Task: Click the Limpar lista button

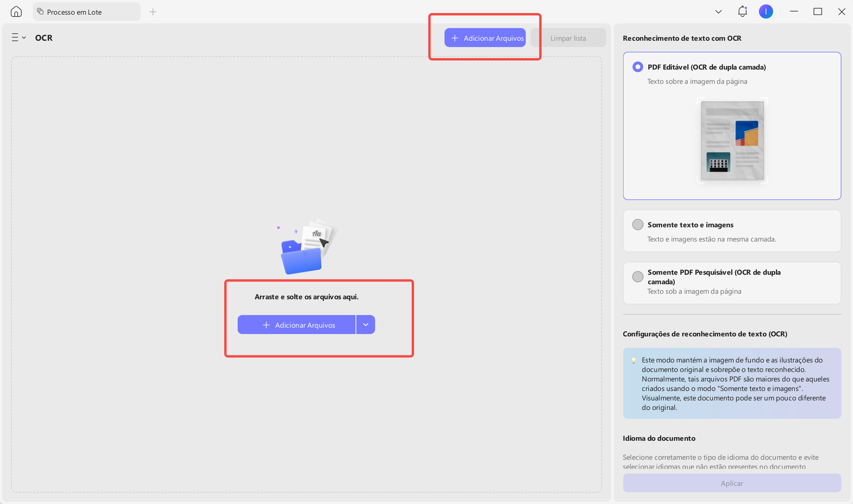Action: (x=568, y=38)
